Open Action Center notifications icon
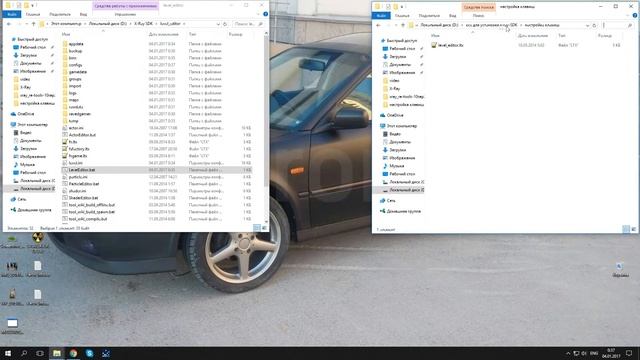The width and height of the screenshot is (640, 360). point(629,353)
